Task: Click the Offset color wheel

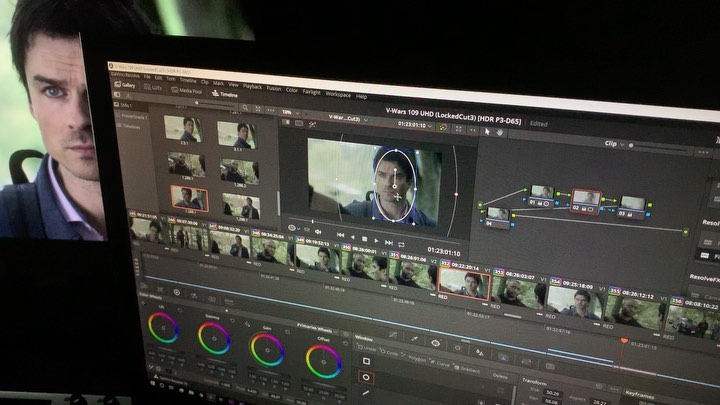Action: (x=323, y=361)
